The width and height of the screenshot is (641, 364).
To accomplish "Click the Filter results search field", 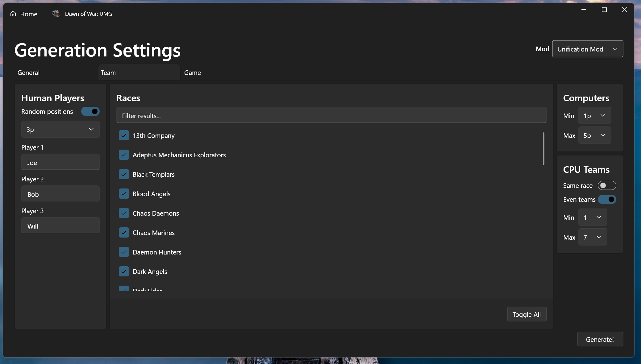I will pos(331,116).
